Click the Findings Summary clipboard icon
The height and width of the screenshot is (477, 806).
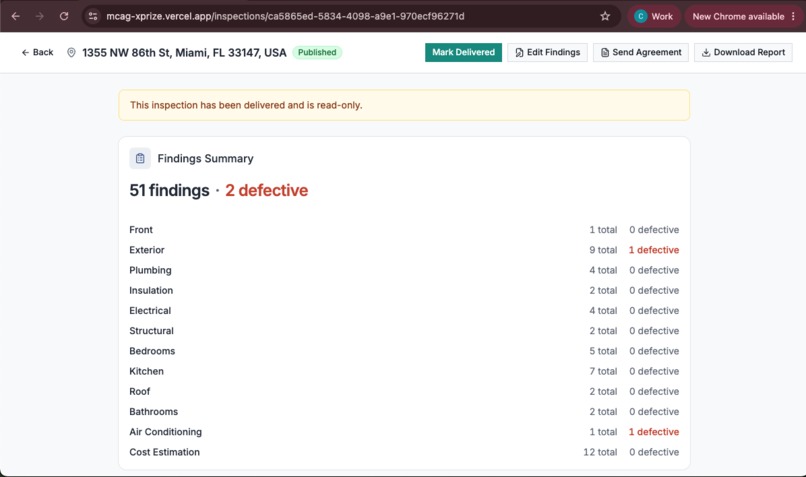coord(140,158)
